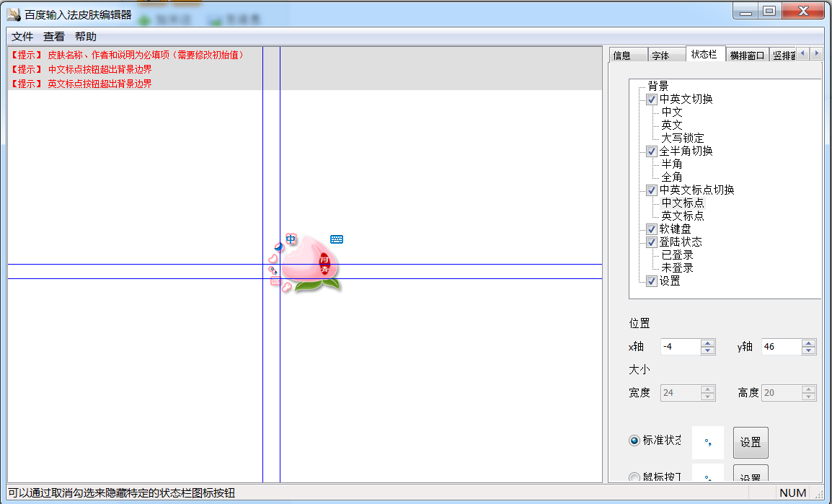Image resolution: width=832 pixels, height=504 pixels.
Task: Click the hint about 皮肤名称、作者和说明
Action: (x=127, y=56)
